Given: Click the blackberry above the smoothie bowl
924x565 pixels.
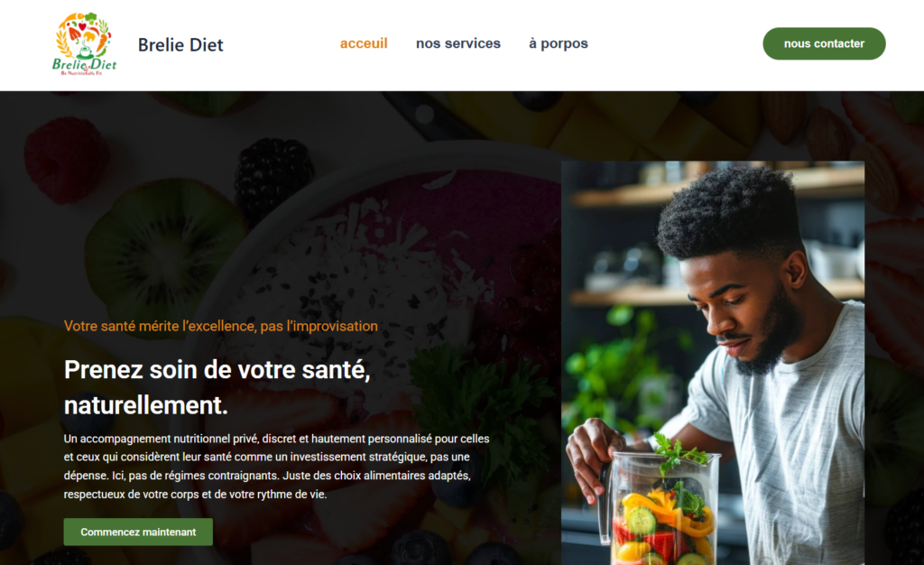Looking at the screenshot, I should click(x=274, y=175).
